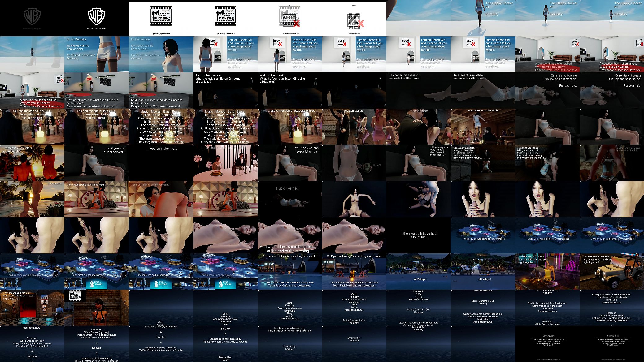Open the first '...at Pattaya!' night frame
644x362 pixels.
pyautogui.click(x=419, y=271)
